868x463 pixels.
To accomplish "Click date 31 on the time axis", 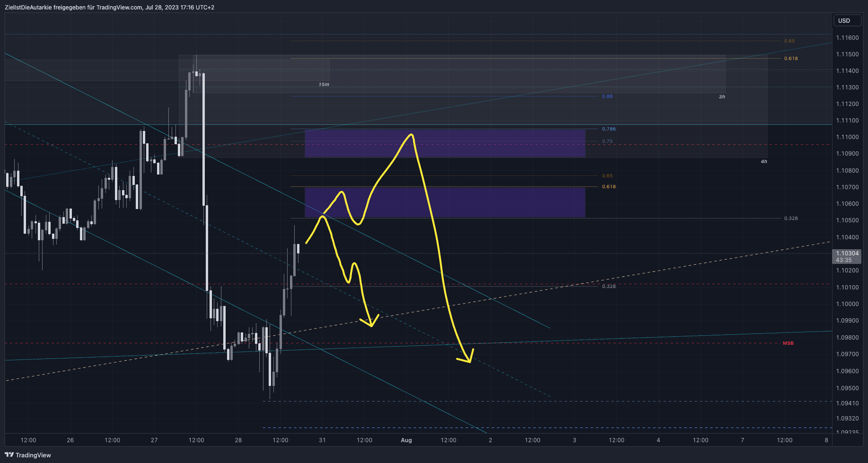I will pos(322,440).
